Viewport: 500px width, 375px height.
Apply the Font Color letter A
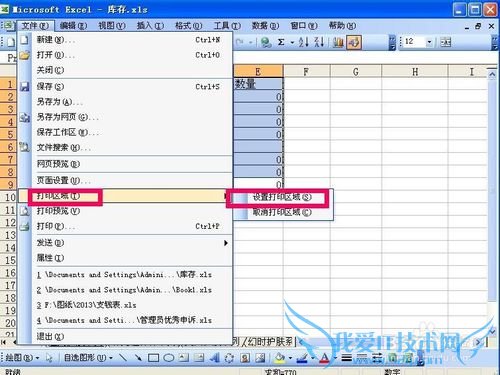[324, 358]
